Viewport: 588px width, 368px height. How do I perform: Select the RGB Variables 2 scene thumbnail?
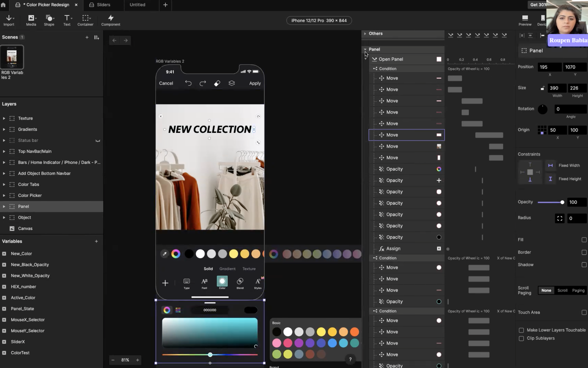coord(12,57)
